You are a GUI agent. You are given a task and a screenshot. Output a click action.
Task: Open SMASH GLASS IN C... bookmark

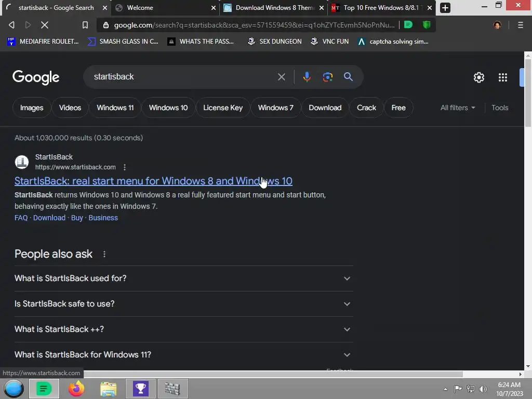point(123,42)
